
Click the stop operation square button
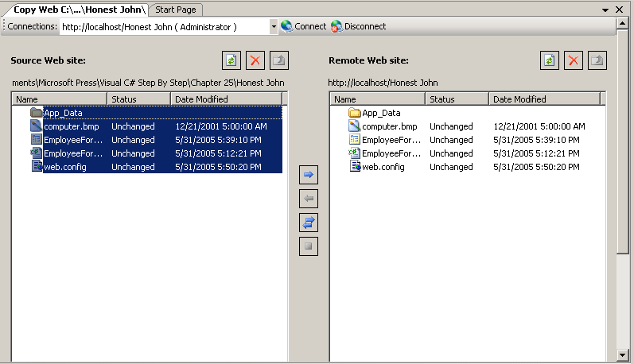(309, 246)
